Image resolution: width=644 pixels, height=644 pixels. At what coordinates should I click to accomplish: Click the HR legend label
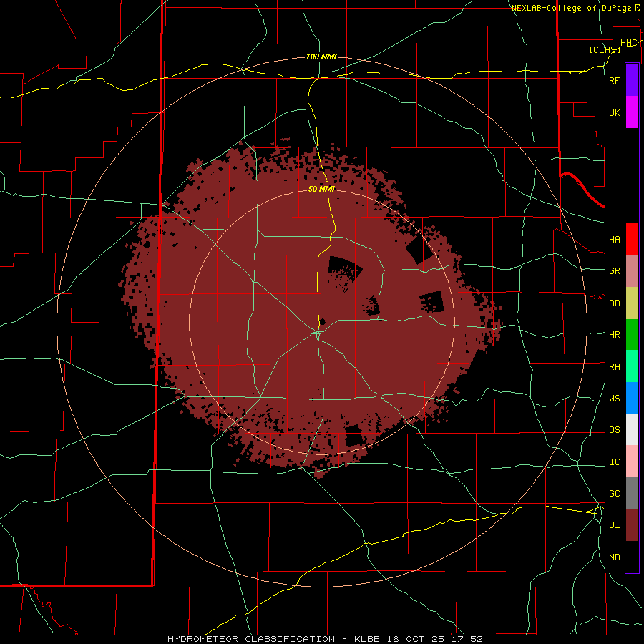click(x=614, y=335)
